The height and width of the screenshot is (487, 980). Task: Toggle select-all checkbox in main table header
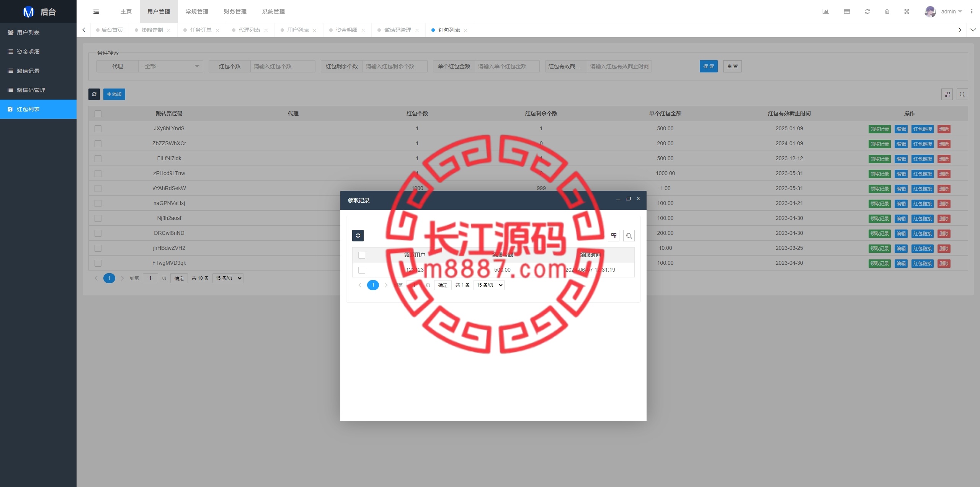click(x=98, y=114)
